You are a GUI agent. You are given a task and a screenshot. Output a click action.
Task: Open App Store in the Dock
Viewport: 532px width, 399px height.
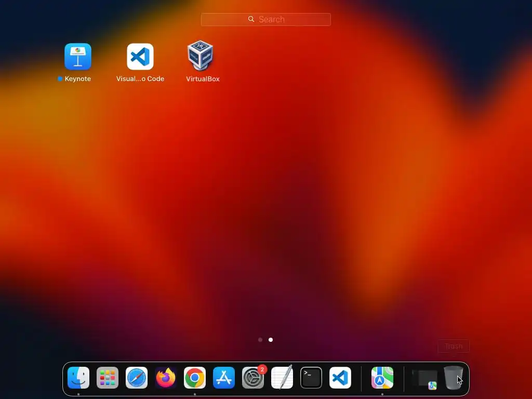coord(224,378)
